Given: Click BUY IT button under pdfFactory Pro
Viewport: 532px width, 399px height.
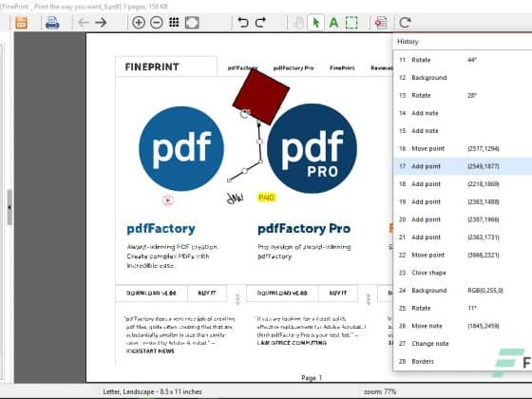Looking at the screenshot, I should (x=338, y=294).
